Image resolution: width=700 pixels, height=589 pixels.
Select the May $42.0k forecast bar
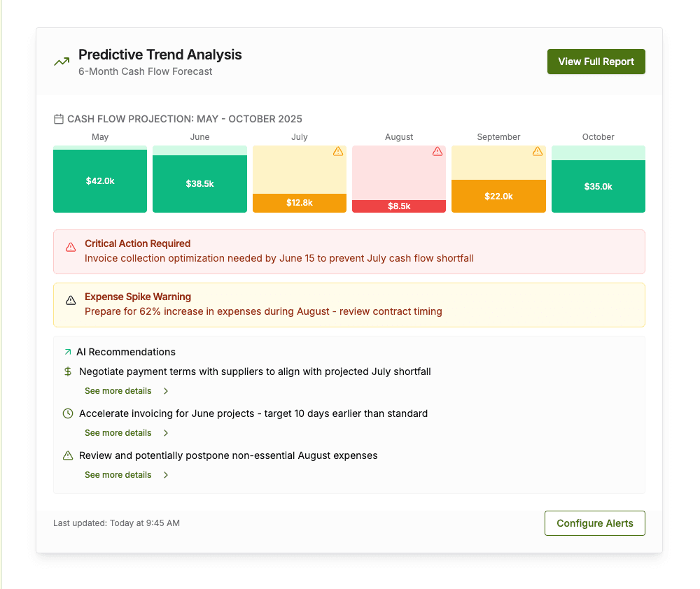tap(100, 180)
